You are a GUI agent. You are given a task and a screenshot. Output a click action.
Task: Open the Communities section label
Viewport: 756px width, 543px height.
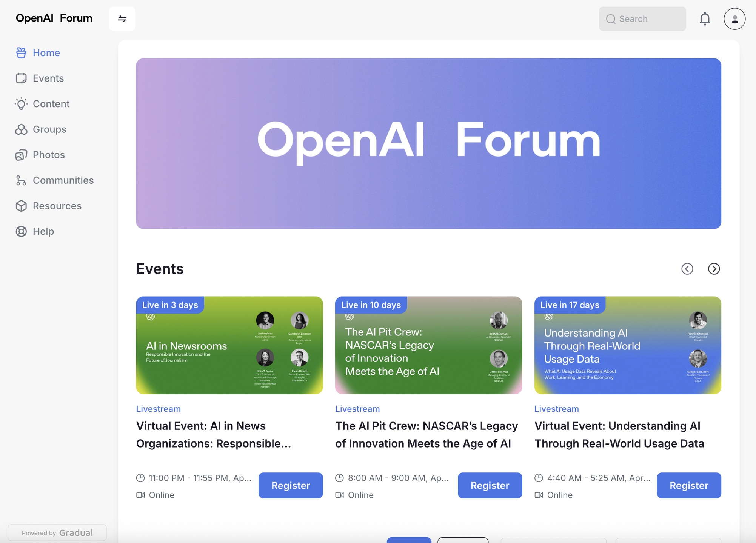63,180
